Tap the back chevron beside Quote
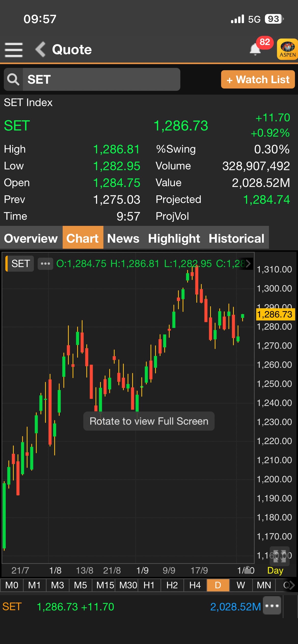The width and height of the screenshot is (298, 644). click(x=40, y=49)
